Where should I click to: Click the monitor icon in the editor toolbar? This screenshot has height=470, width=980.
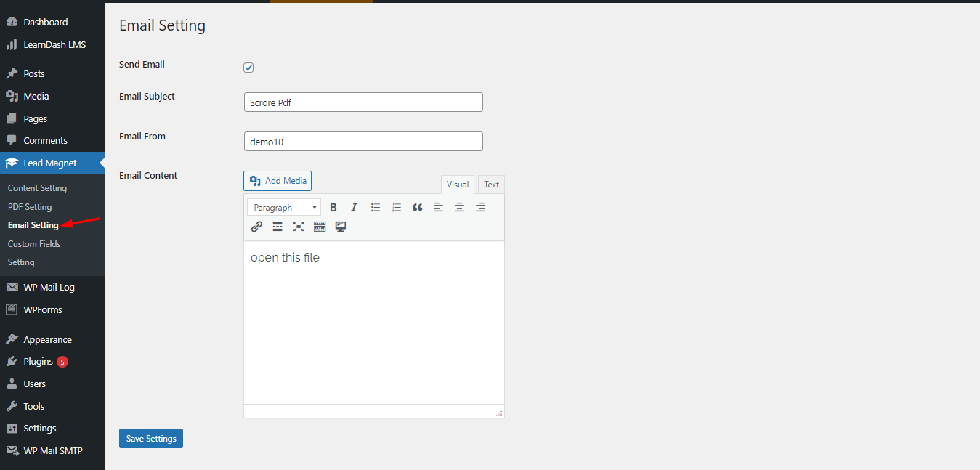click(341, 227)
